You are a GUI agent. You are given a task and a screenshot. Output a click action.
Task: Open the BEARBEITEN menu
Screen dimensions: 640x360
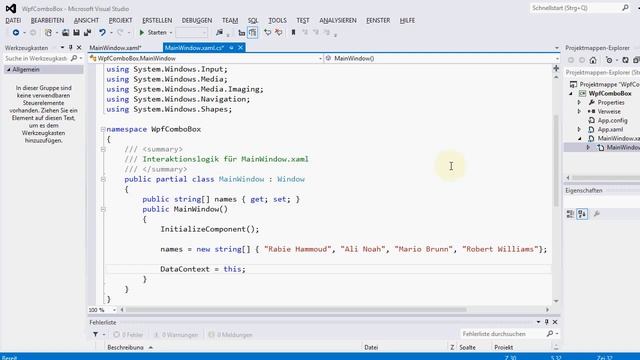(x=47, y=20)
